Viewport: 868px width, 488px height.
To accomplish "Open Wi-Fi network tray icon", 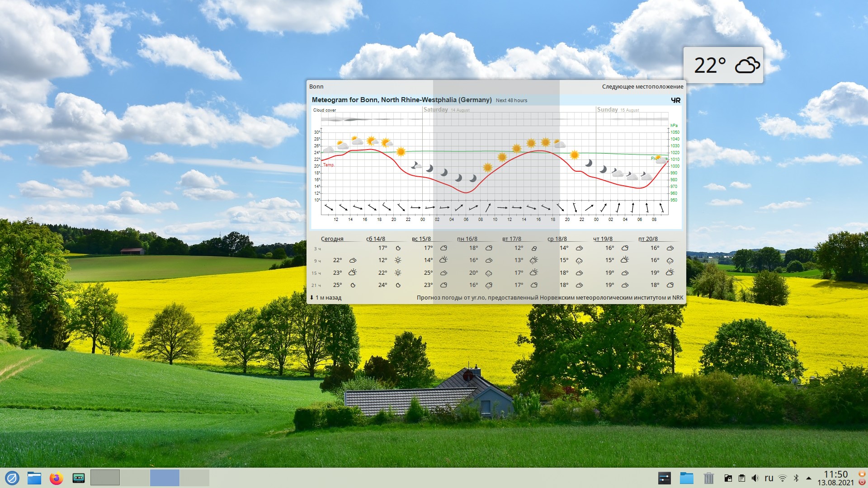I will click(783, 478).
